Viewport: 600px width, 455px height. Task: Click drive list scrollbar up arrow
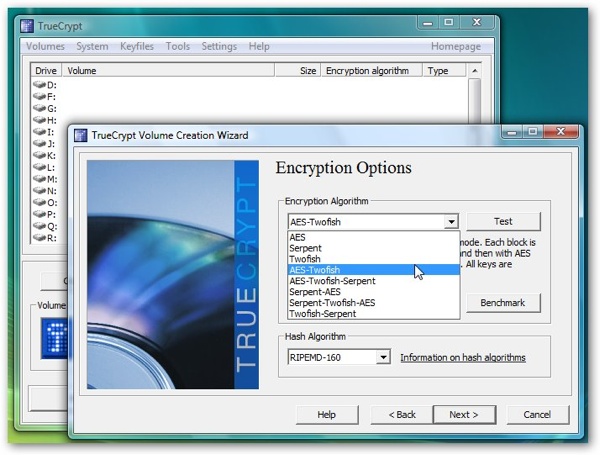474,71
